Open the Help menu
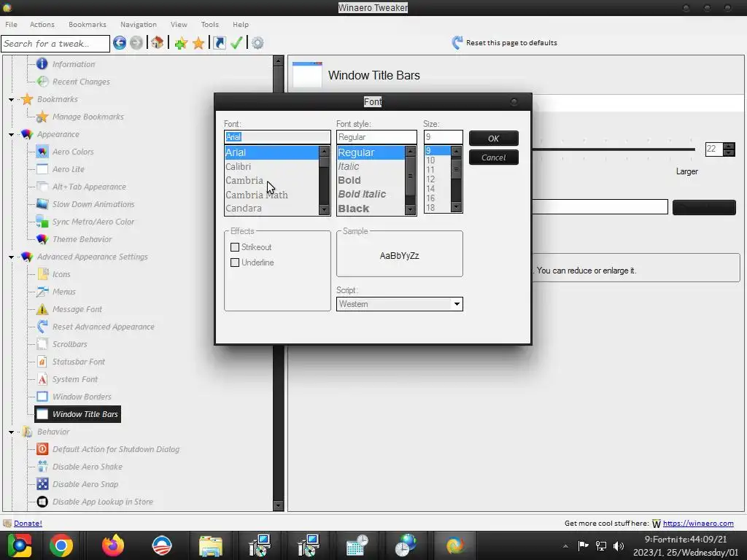747x560 pixels. pos(241,24)
